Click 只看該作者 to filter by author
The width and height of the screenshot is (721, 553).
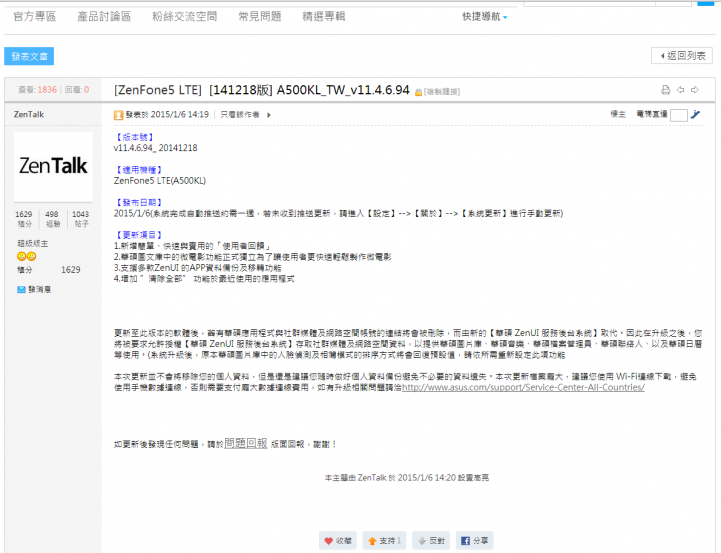point(240,114)
